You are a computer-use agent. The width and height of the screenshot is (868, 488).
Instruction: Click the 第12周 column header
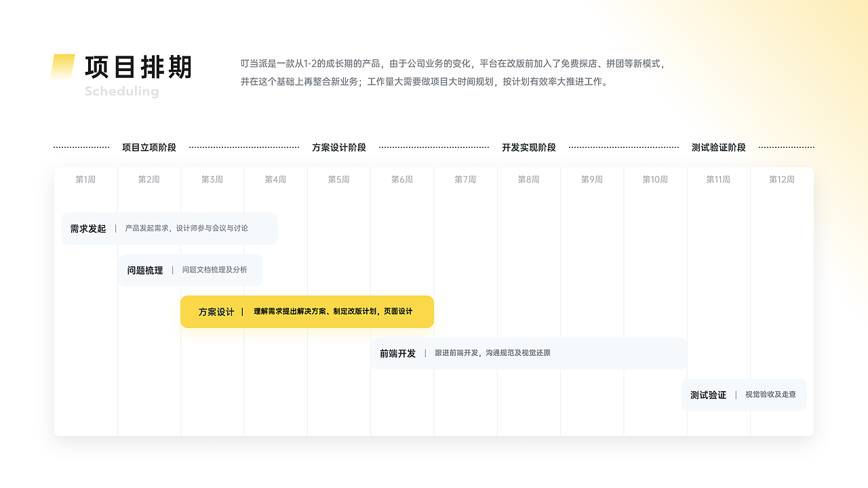click(782, 180)
